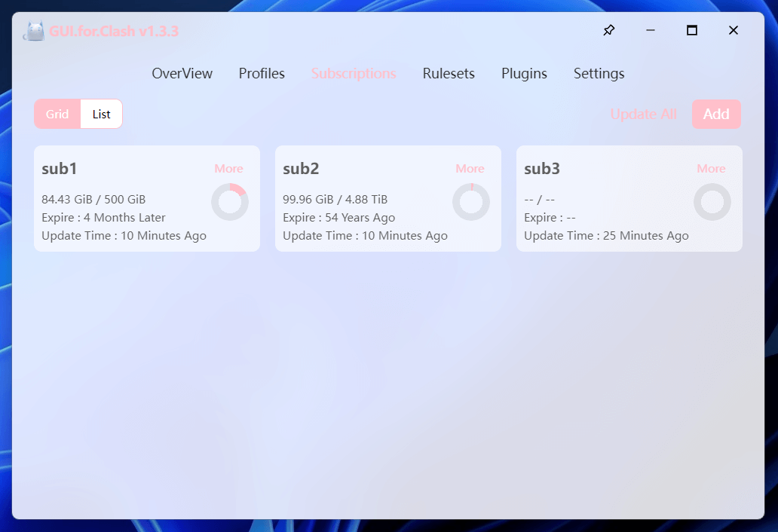The width and height of the screenshot is (778, 532).
Task: Open the Settings tab
Action: pyautogui.click(x=599, y=73)
